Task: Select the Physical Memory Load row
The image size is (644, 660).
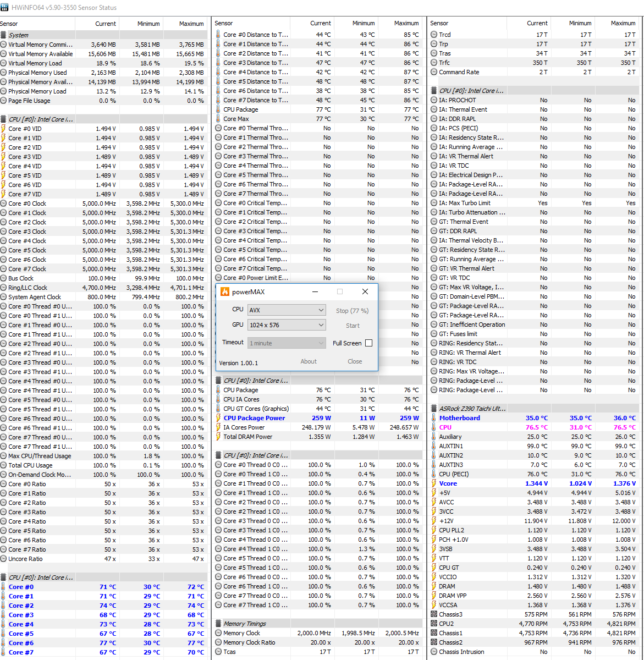Action: [103, 91]
